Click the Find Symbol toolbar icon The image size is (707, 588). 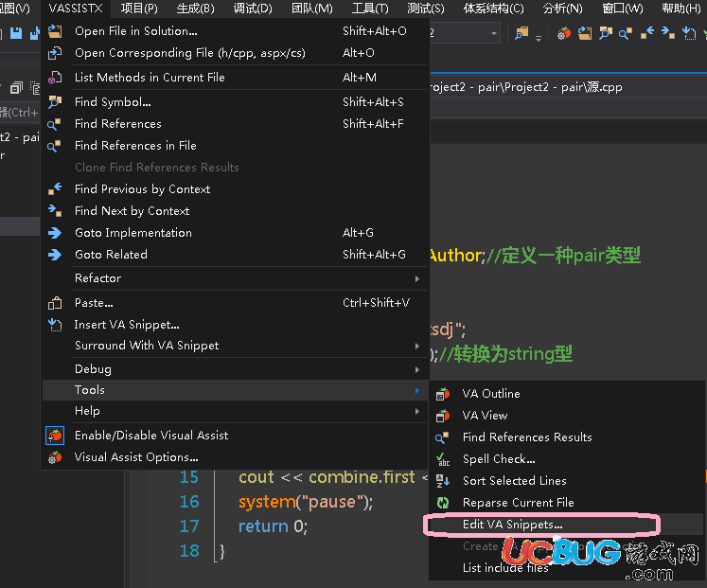click(606, 33)
